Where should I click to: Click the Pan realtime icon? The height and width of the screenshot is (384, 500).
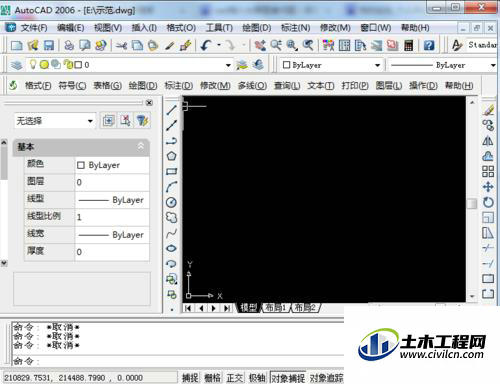click(x=260, y=45)
